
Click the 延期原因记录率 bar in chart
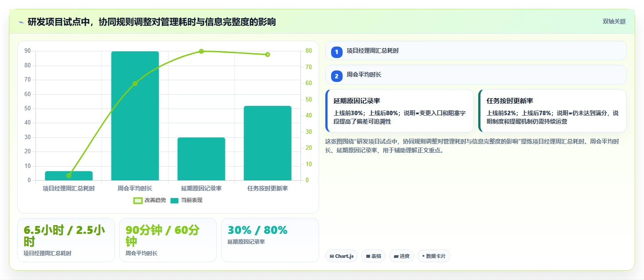[x=201, y=159]
